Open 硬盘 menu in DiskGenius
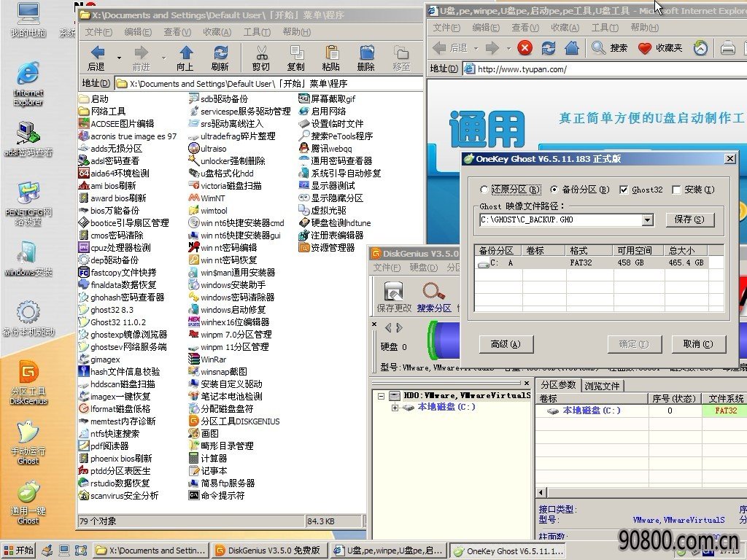The image size is (747, 560). pyautogui.click(x=424, y=268)
